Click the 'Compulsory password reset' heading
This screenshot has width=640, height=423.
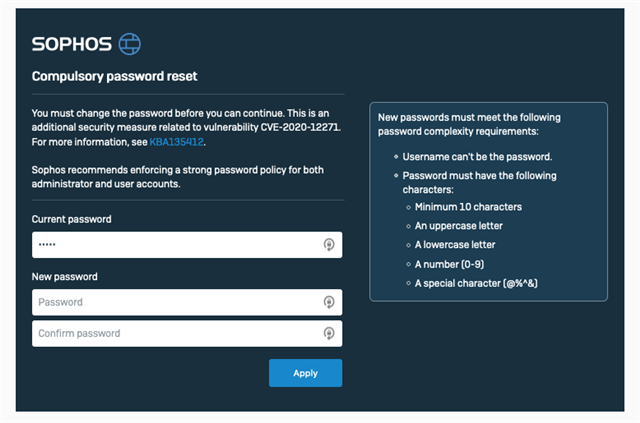pyautogui.click(x=114, y=76)
